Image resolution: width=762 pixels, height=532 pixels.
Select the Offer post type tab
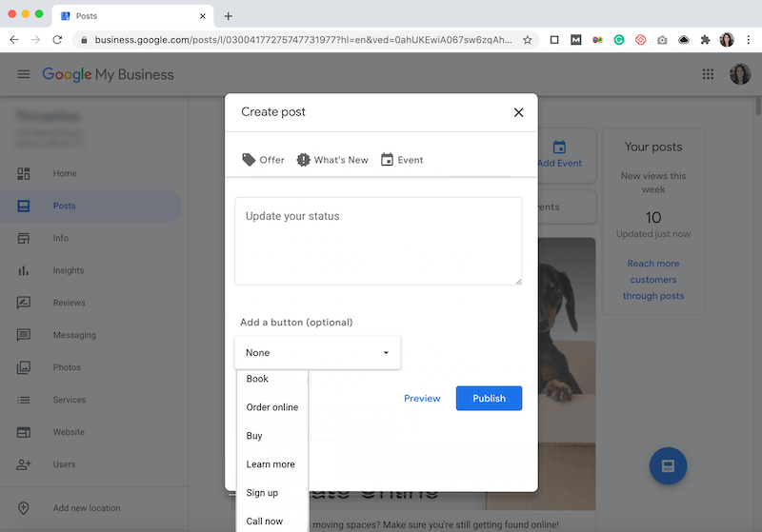(263, 160)
